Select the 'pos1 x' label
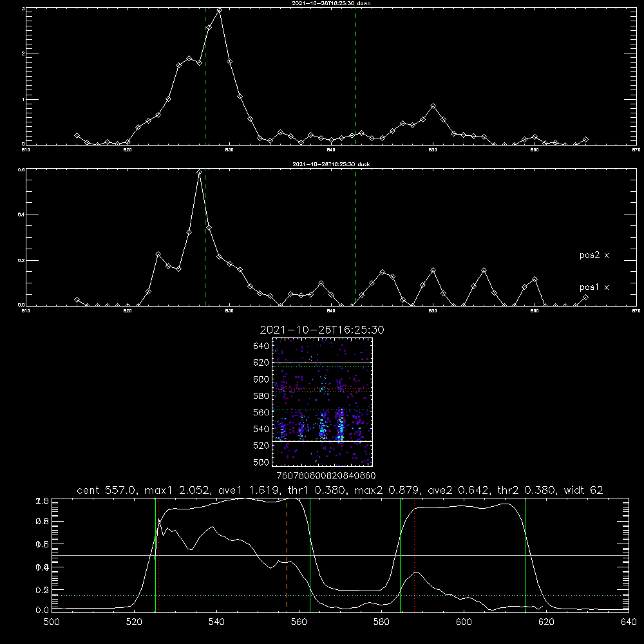Screen dimensions: 644x644 pos(594,287)
